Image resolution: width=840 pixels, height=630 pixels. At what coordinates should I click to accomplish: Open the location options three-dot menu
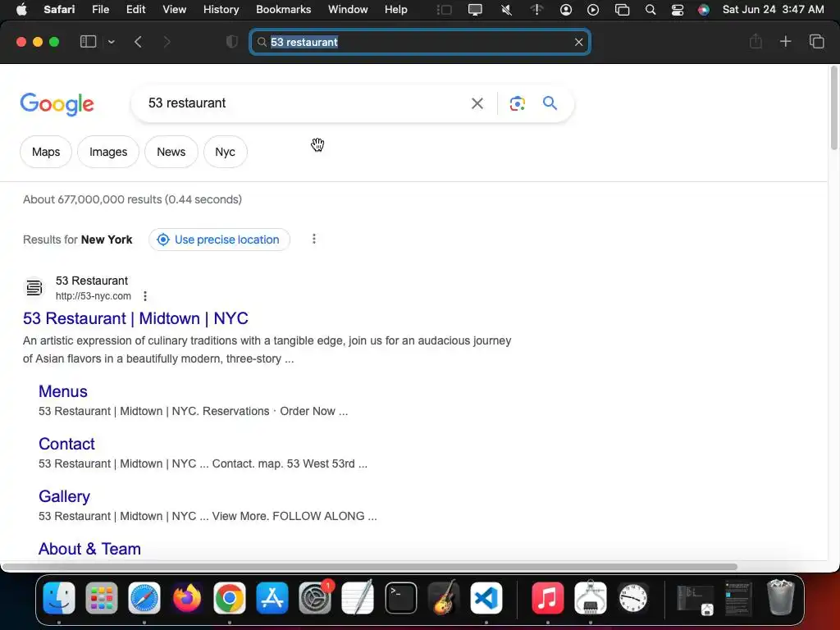314,239
